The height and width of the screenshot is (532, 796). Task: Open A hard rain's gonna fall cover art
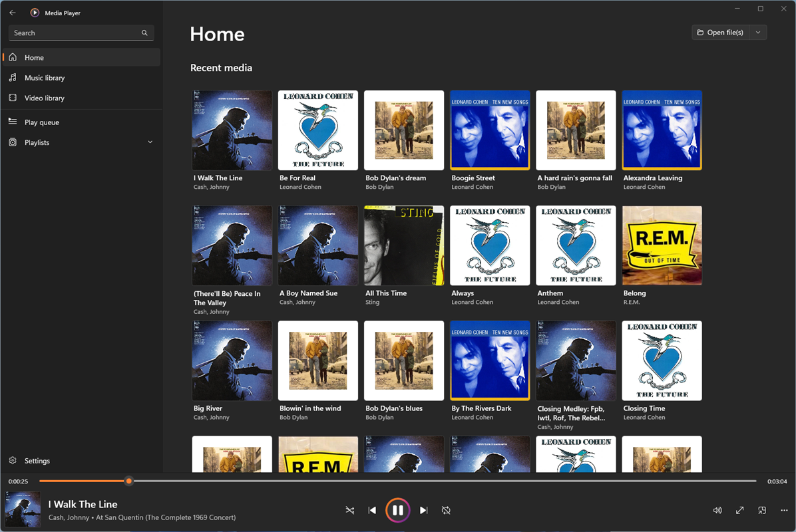pyautogui.click(x=576, y=130)
